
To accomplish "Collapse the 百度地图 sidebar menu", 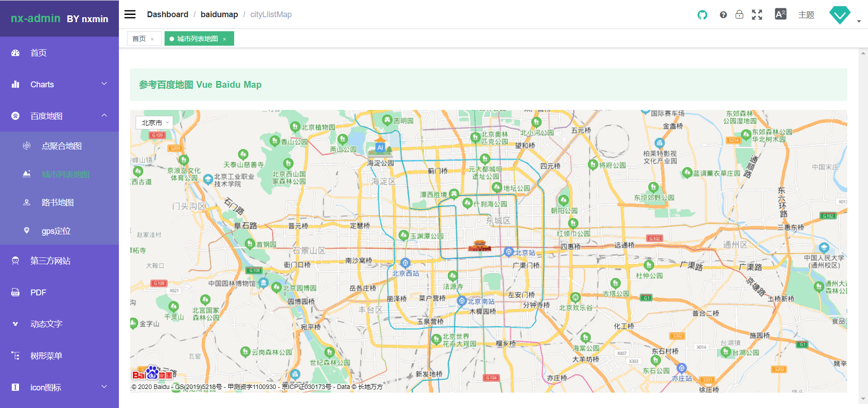I will [59, 116].
